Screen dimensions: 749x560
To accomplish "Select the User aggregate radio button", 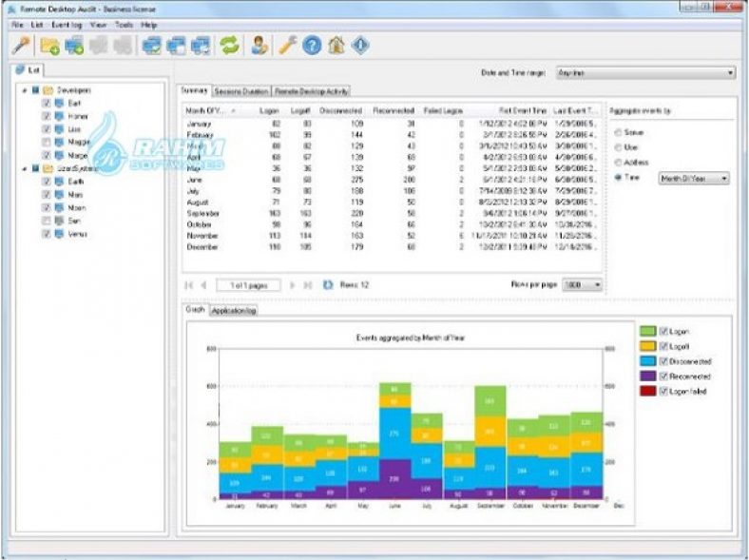I will [x=620, y=147].
